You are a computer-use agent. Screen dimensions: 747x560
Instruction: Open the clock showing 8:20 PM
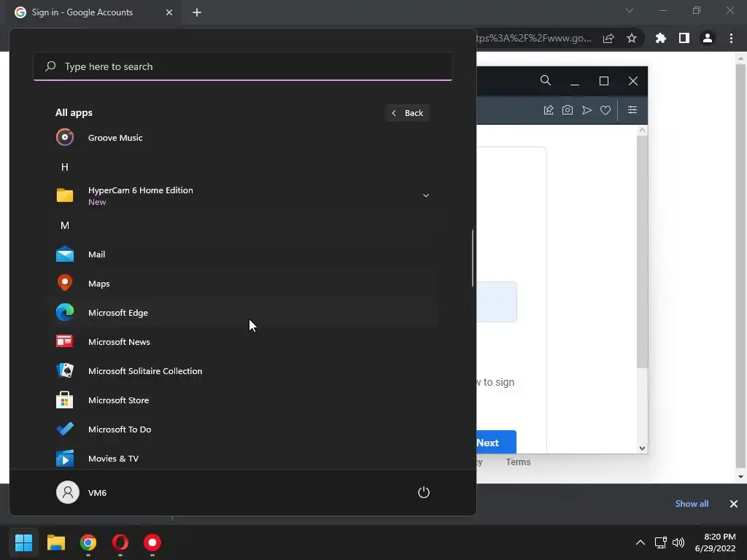pyautogui.click(x=715, y=542)
